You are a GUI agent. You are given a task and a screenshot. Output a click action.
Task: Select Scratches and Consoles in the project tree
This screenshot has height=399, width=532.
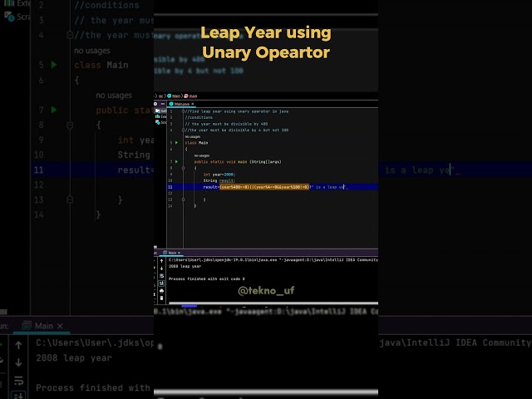[160, 122]
